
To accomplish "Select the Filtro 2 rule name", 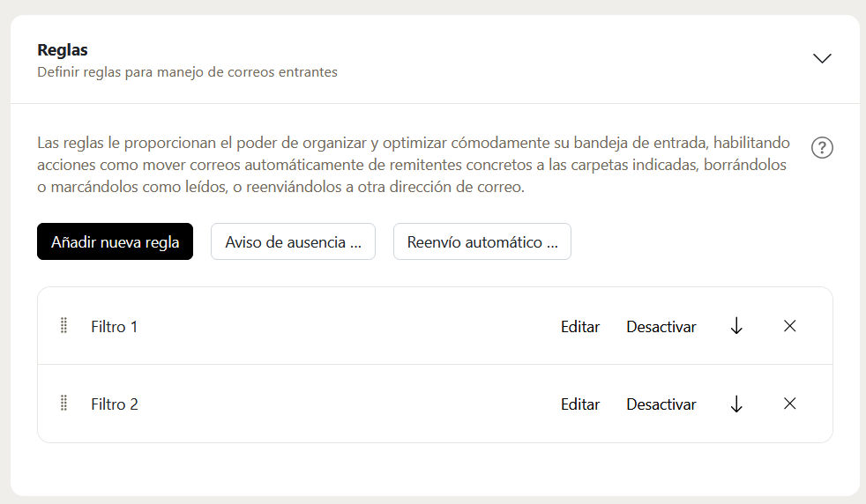I will [115, 404].
